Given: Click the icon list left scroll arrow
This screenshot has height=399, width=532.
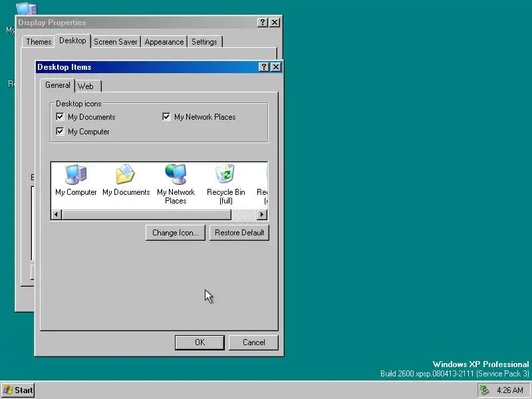Looking at the screenshot, I should pyautogui.click(x=57, y=214).
